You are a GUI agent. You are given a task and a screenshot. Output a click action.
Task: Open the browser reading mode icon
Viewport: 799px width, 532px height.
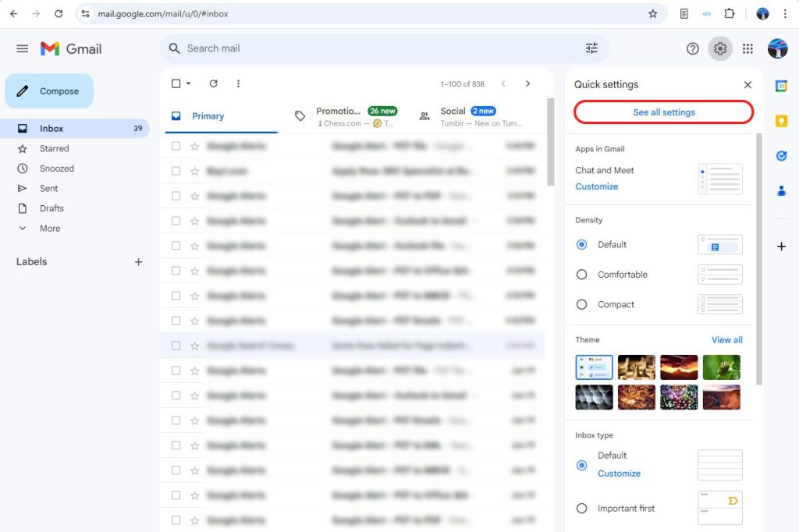tap(684, 14)
